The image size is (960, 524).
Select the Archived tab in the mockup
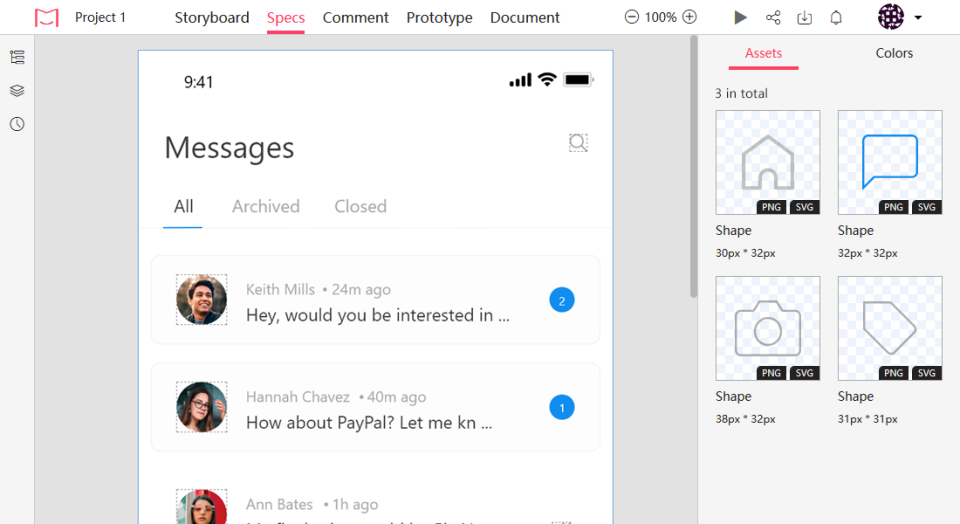(x=266, y=206)
